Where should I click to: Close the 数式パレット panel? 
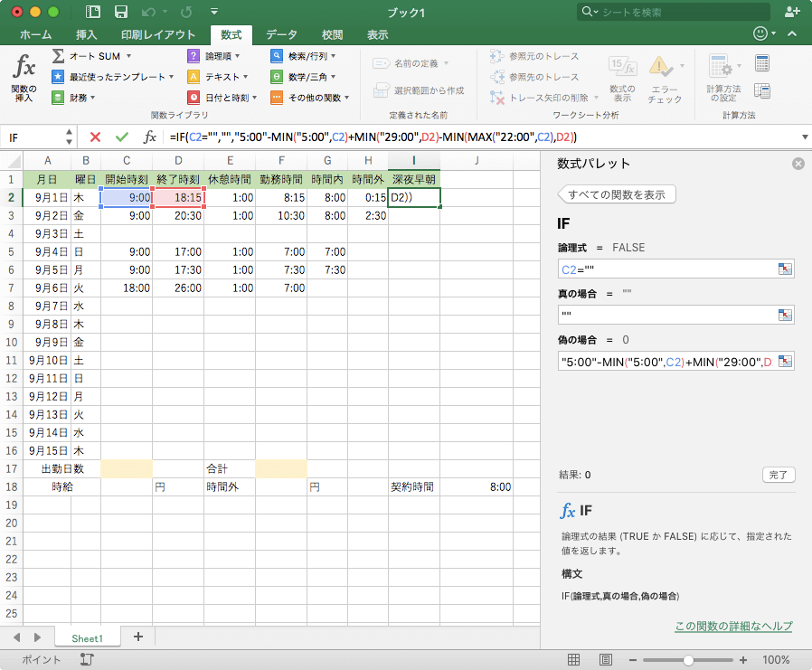798,164
